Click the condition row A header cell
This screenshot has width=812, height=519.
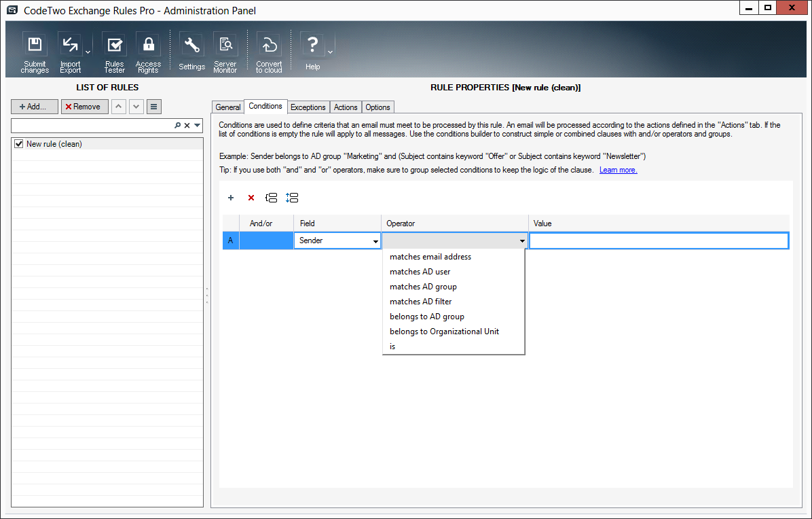point(231,241)
